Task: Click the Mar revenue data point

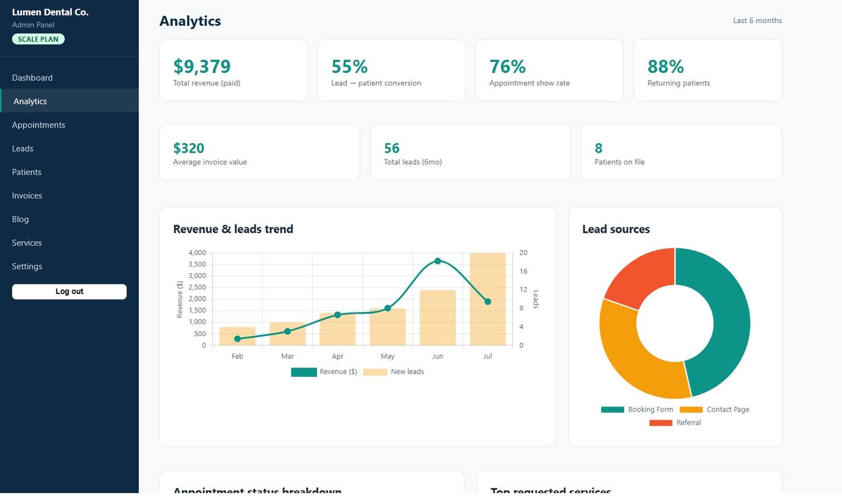Action: pos(287,331)
